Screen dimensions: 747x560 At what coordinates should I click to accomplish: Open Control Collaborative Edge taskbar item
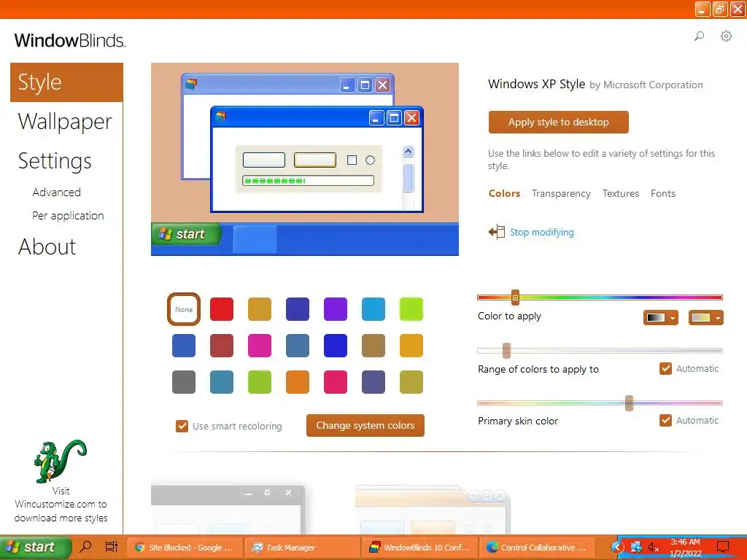click(x=538, y=548)
